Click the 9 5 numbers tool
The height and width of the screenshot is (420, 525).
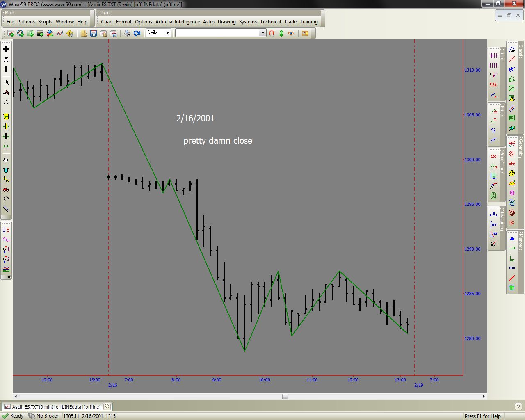6,230
